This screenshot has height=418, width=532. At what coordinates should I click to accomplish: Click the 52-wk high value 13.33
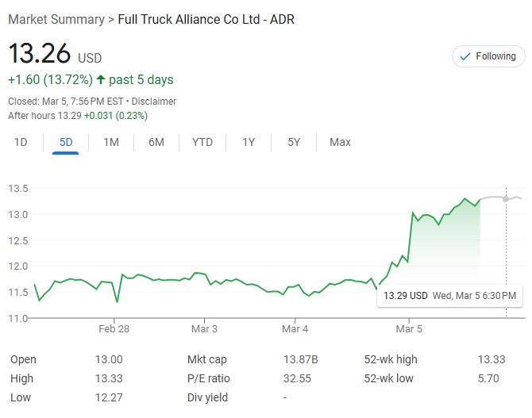[x=492, y=359]
